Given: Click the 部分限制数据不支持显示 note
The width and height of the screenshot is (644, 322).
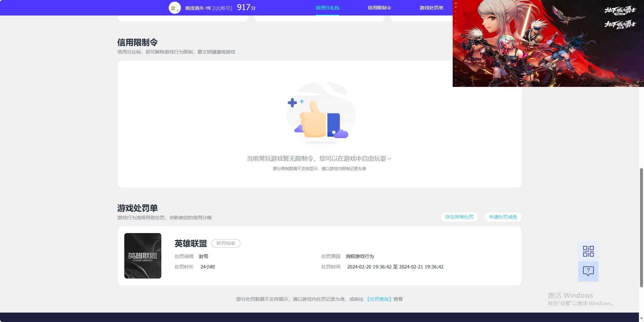Looking at the screenshot, I should 319,168.
